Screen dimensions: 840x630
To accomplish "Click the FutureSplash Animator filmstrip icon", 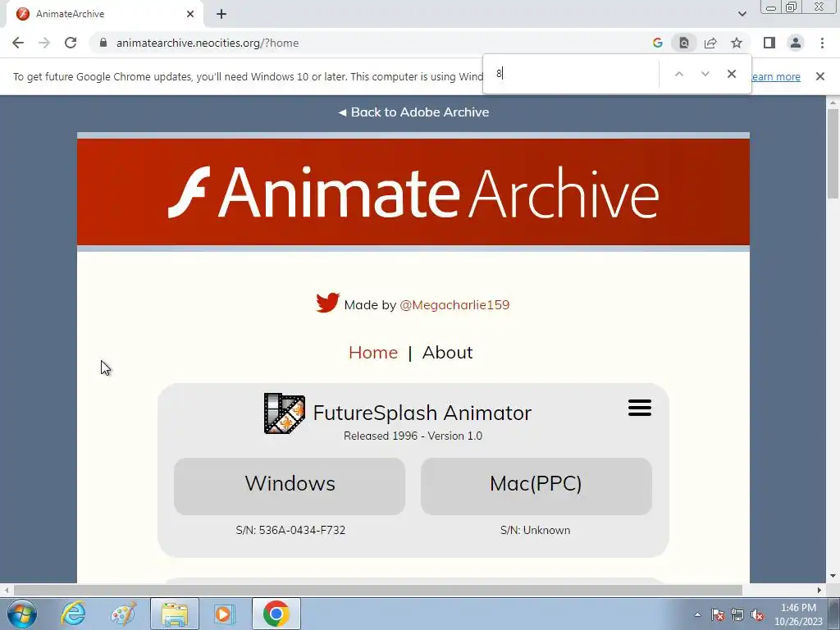I will [285, 413].
